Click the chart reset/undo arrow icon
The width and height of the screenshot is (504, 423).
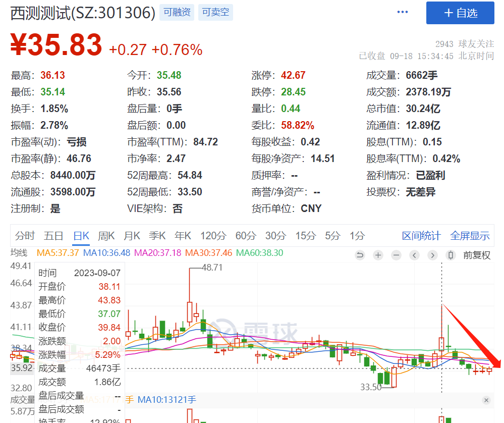(360, 255)
